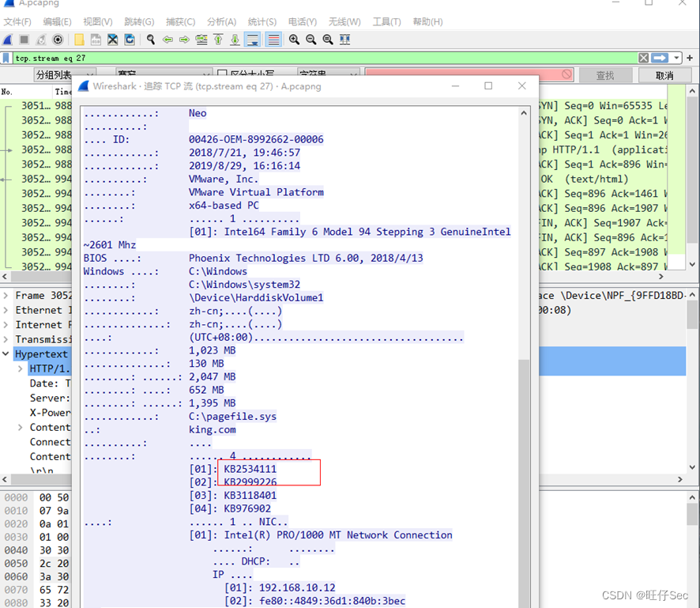Open the 分析(A) menu
Image resolution: width=700 pixels, height=608 pixels.
(222, 22)
